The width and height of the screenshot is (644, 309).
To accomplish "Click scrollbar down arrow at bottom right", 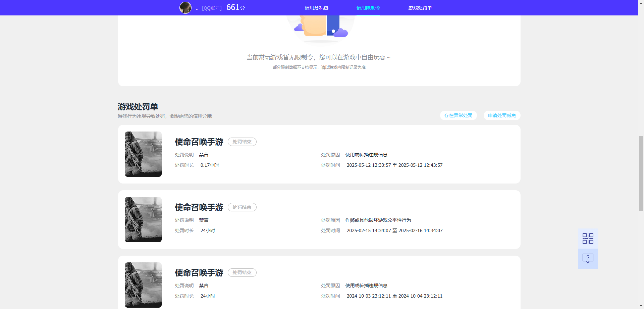I will (641, 306).
